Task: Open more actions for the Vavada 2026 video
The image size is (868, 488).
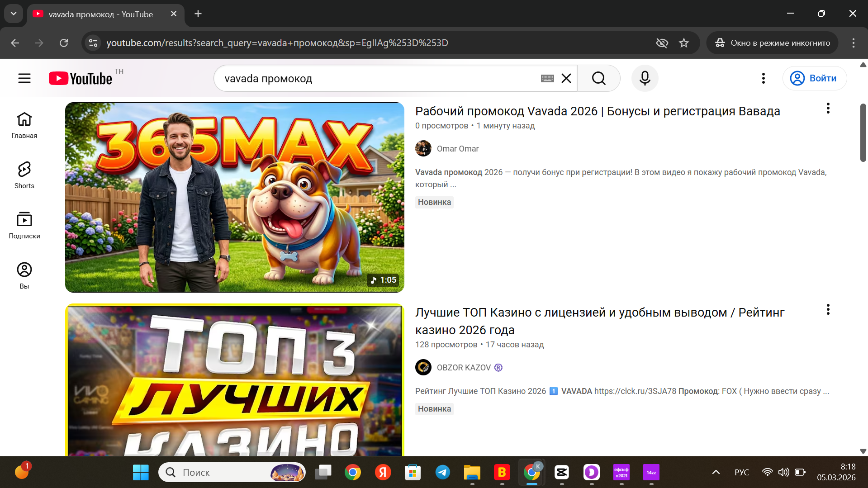Action: (828, 109)
